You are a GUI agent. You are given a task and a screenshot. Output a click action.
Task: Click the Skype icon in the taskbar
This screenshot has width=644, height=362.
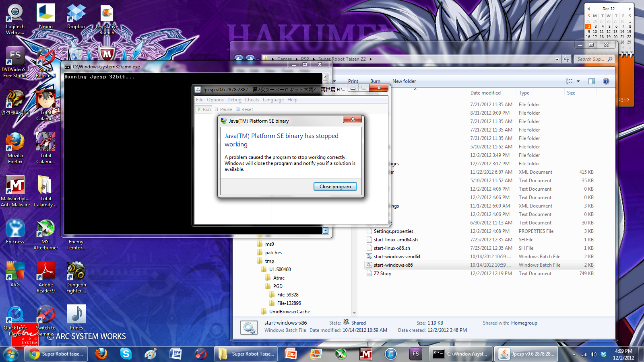tap(126, 354)
